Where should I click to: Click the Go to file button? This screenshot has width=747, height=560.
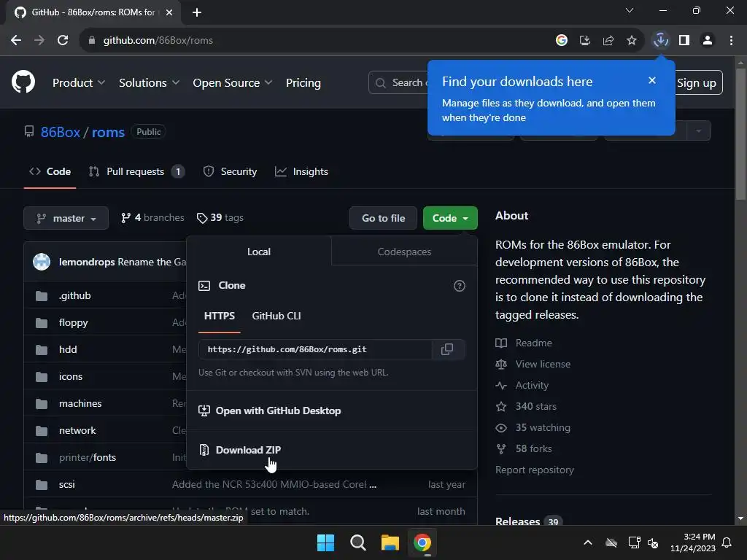[383, 218]
